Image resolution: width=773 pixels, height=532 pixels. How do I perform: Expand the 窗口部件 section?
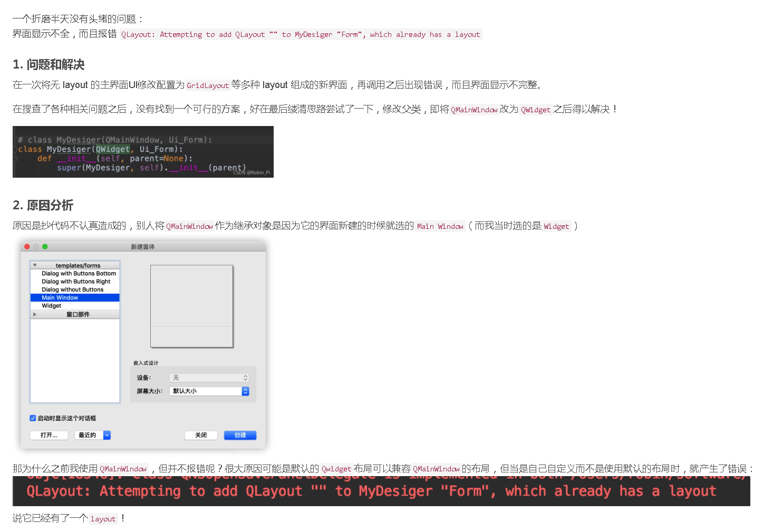coord(34,314)
